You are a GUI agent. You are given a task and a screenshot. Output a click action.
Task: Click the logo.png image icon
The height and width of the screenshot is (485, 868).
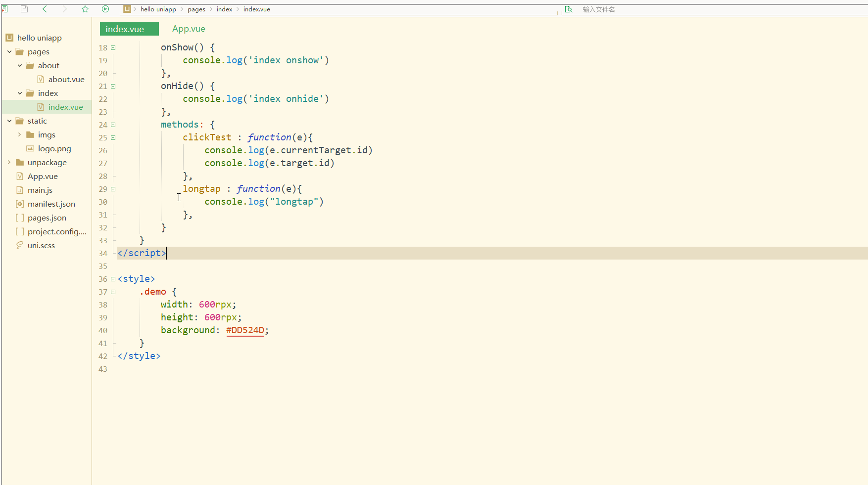[x=30, y=148]
